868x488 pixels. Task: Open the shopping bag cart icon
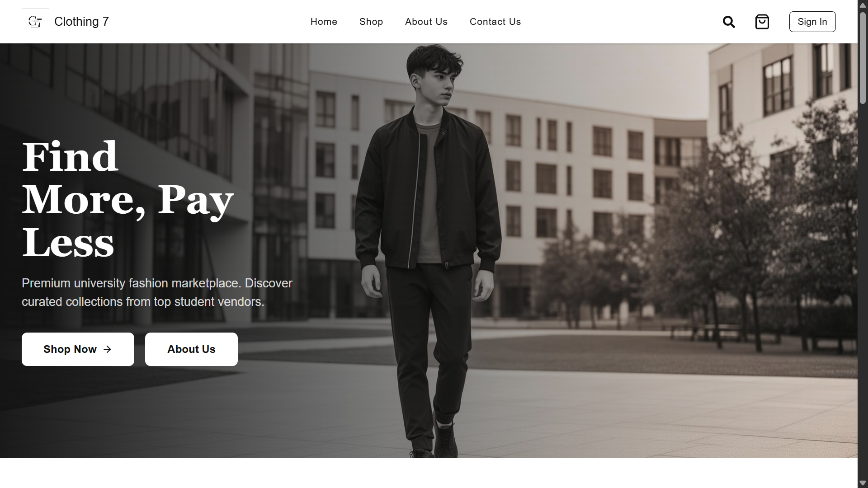pos(762,22)
